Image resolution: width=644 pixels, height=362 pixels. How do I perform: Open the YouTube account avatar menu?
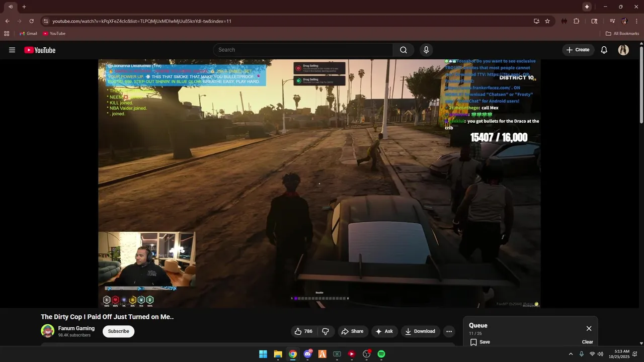click(x=623, y=50)
